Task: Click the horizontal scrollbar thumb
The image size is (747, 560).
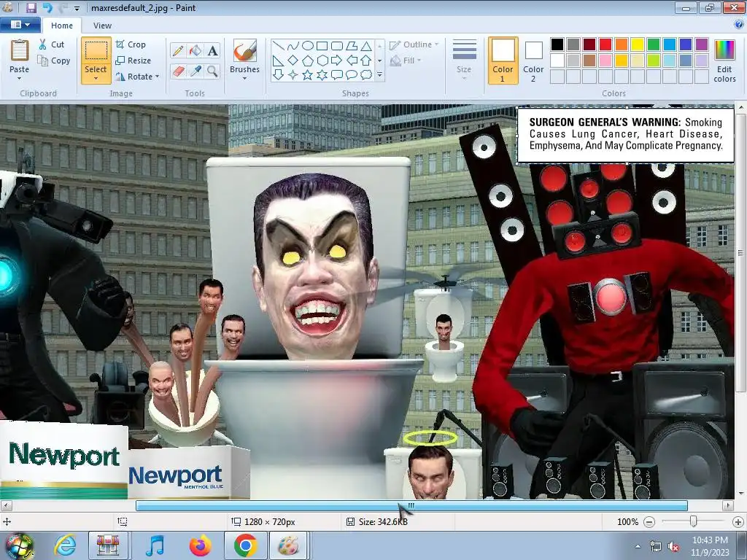Action: (x=411, y=505)
